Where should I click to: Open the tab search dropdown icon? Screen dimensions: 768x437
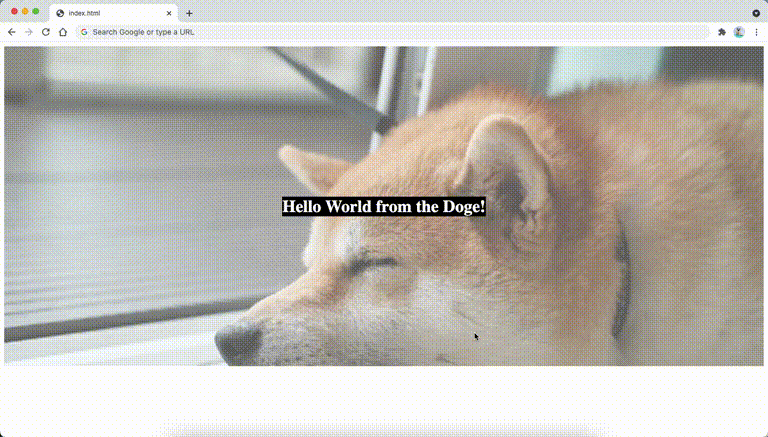tap(756, 13)
